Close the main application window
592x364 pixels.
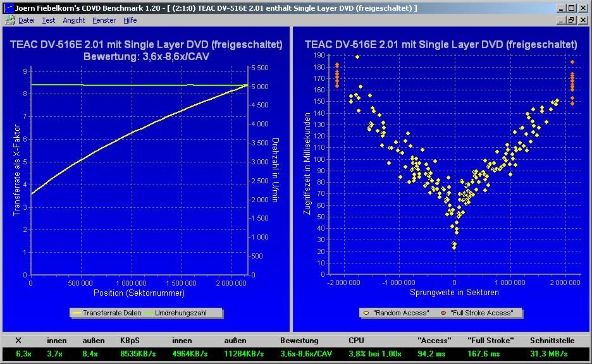pyautogui.click(x=583, y=8)
